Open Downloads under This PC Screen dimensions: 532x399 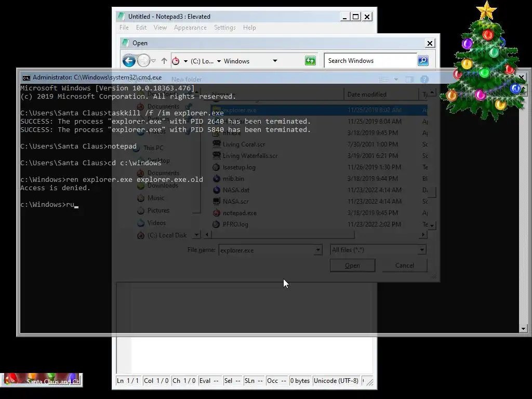163,185
